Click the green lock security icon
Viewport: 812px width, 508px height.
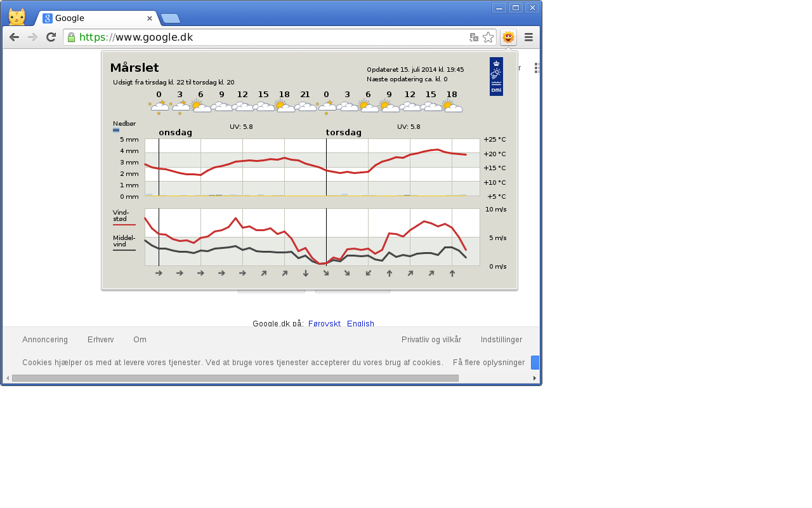pos(71,37)
